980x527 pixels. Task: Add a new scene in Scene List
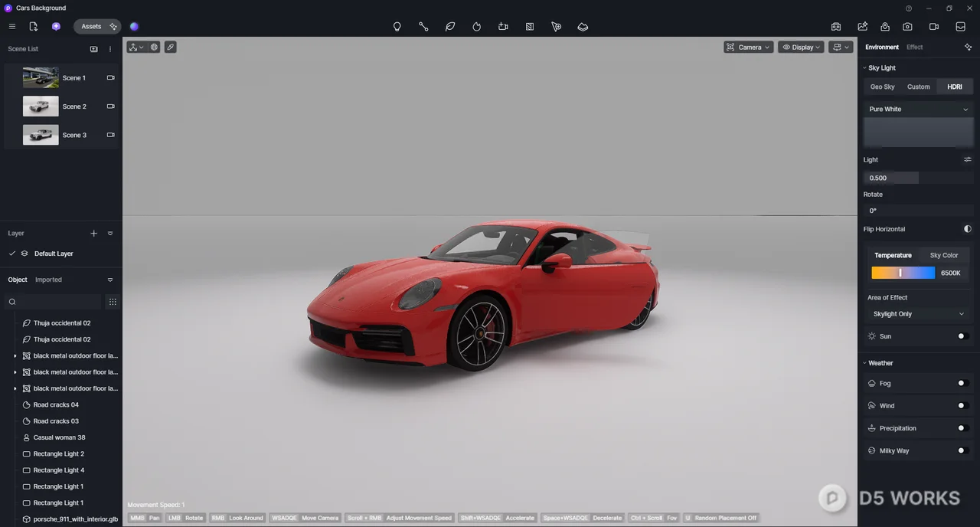[x=94, y=49]
